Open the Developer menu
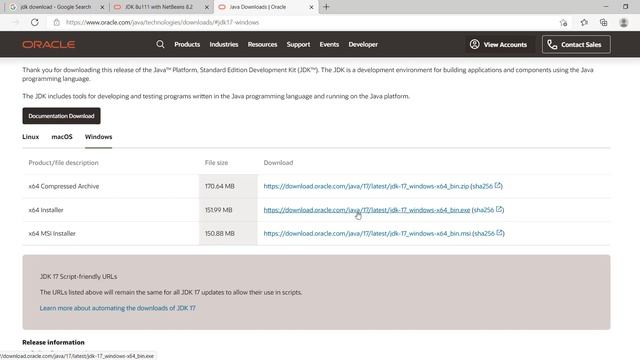 point(363,44)
